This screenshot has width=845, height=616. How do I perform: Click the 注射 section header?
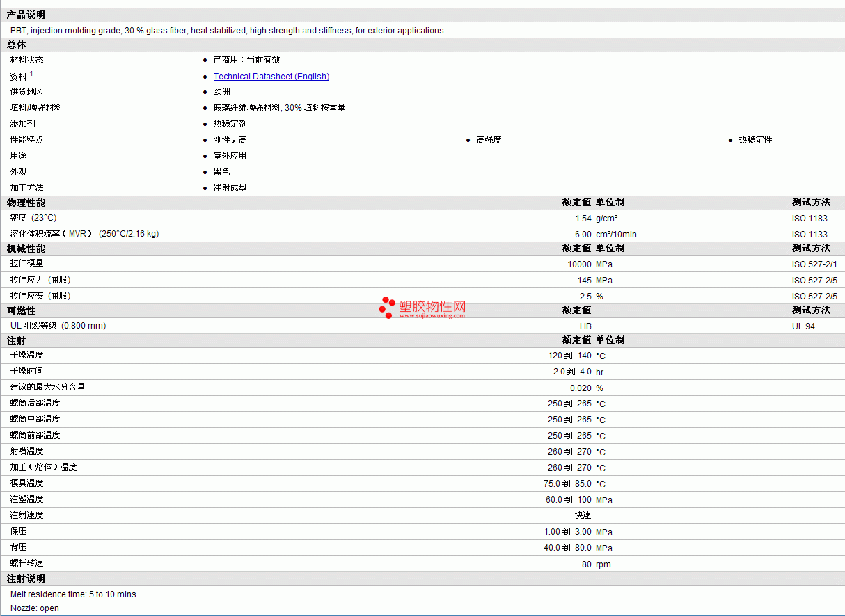coord(17,340)
